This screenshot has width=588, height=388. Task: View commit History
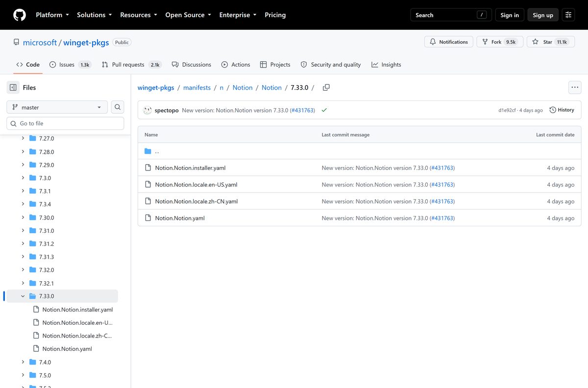point(562,110)
